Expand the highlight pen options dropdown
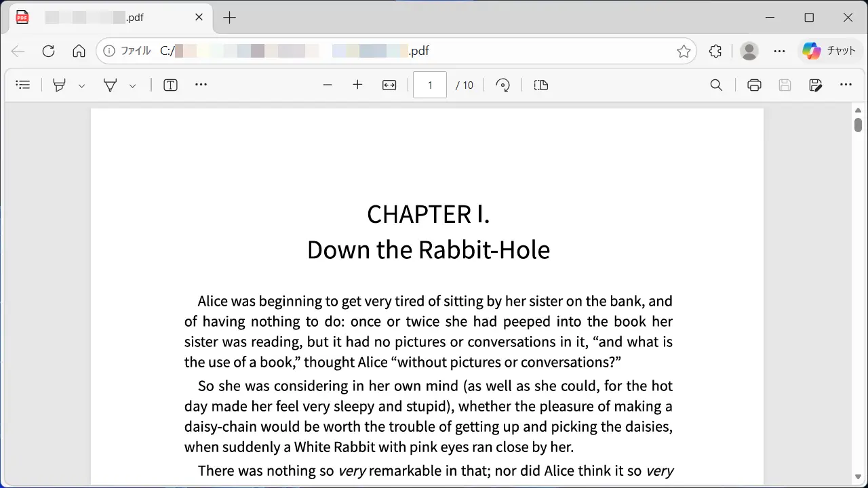The width and height of the screenshot is (868, 488). pos(81,85)
